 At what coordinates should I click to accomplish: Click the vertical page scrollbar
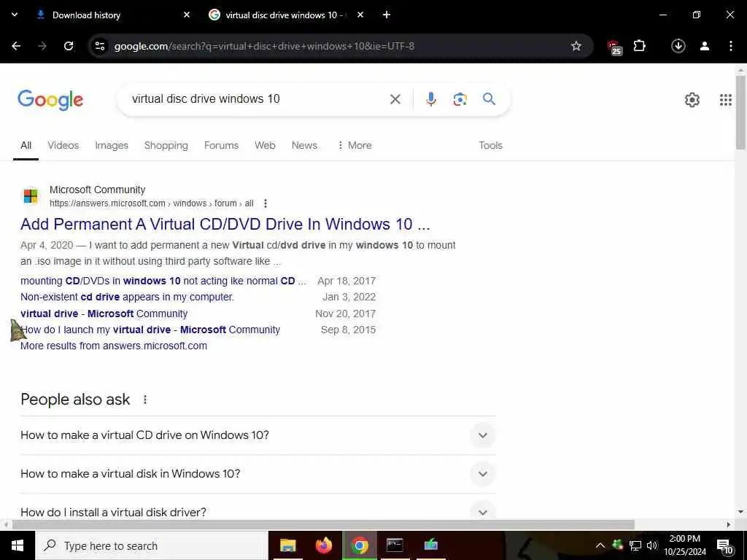click(740, 112)
